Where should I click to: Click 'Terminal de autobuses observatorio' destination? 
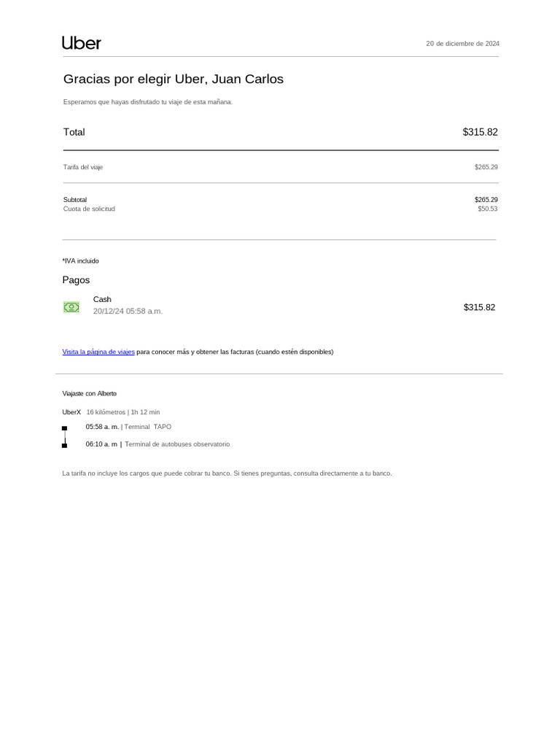(177, 444)
